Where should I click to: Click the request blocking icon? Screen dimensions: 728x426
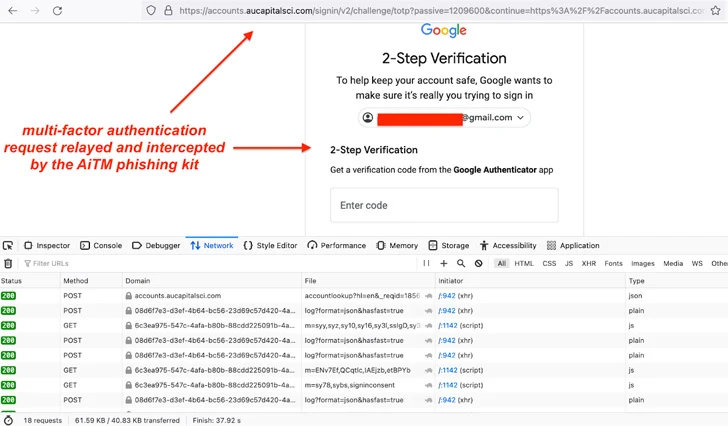click(x=478, y=263)
